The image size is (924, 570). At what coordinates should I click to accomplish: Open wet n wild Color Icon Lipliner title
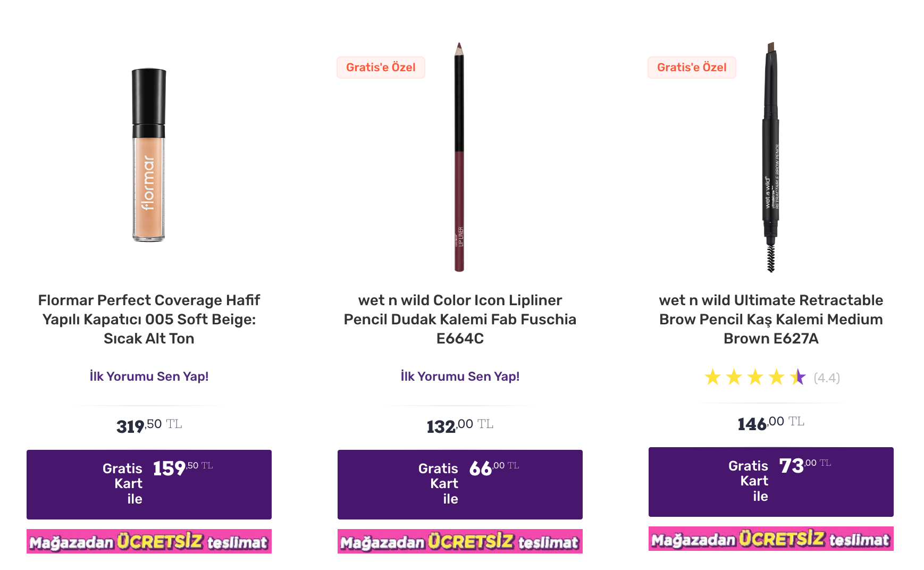tap(460, 319)
